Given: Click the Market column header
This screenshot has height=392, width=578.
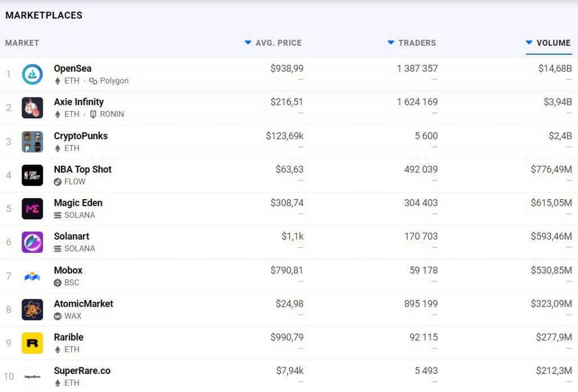Looking at the screenshot, I should pyautogui.click(x=22, y=43).
